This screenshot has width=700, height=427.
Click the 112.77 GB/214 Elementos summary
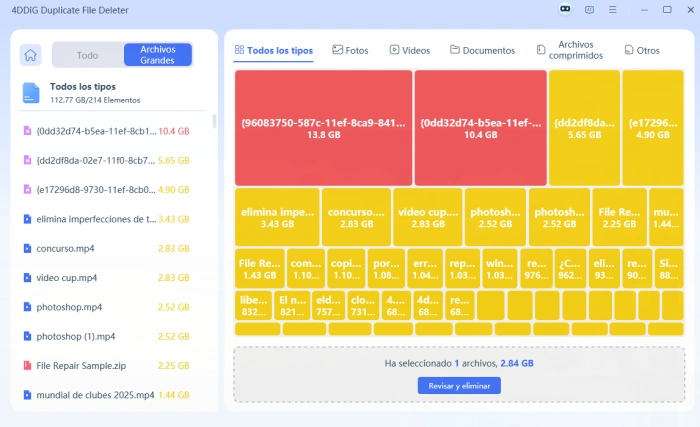[95, 100]
